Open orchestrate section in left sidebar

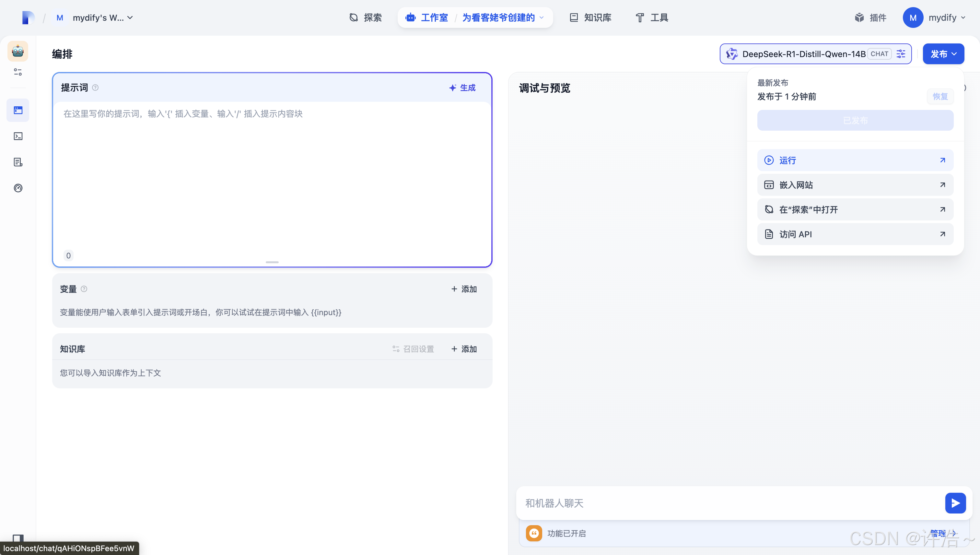[18, 110]
